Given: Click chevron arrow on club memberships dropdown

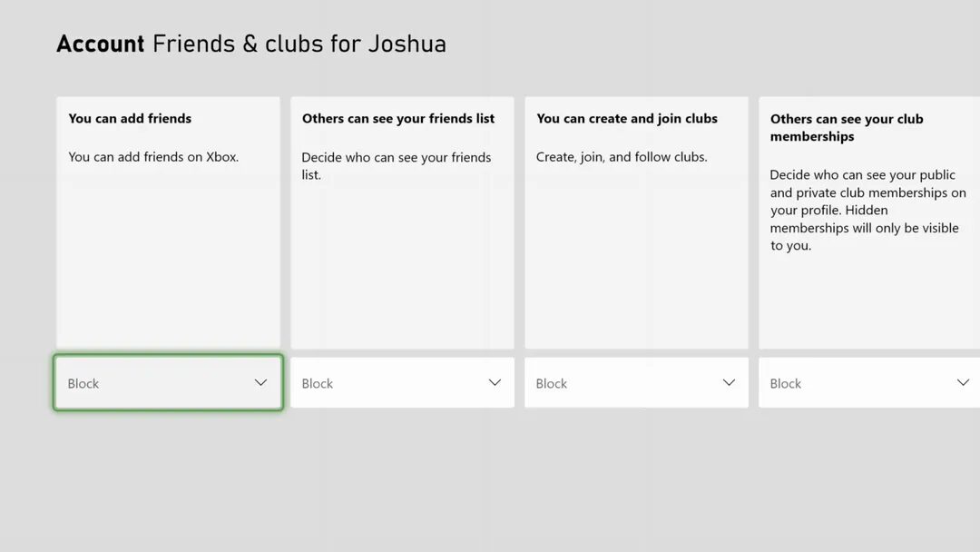Looking at the screenshot, I should click(x=963, y=383).
